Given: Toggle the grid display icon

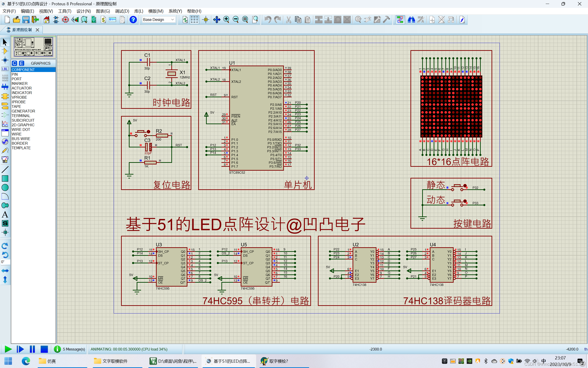Looking at the screenshot, I should (x=194, y=20).
